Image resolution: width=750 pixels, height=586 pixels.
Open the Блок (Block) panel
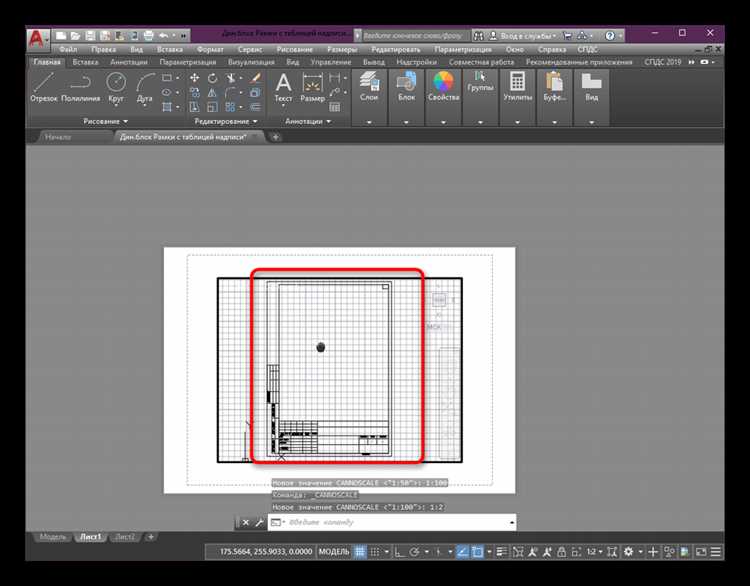407,87
